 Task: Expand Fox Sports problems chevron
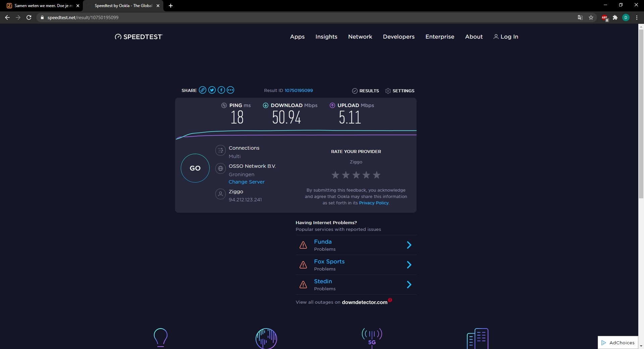pos(409,265)
